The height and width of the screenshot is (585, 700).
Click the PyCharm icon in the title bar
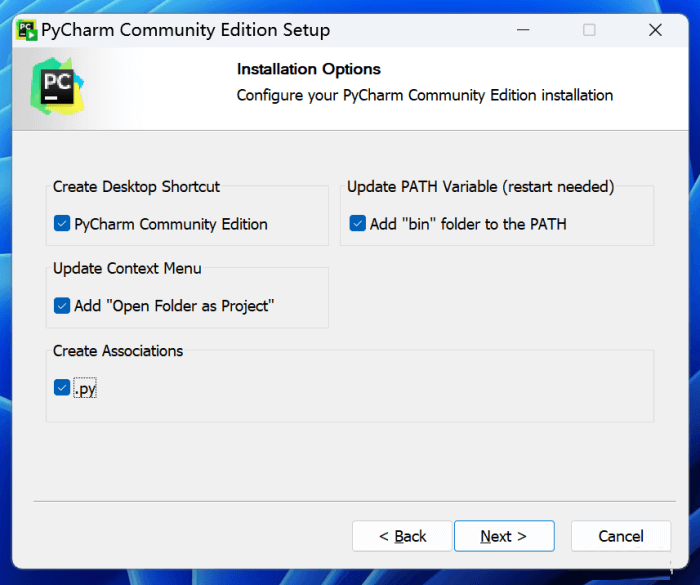tap(27, 30)
